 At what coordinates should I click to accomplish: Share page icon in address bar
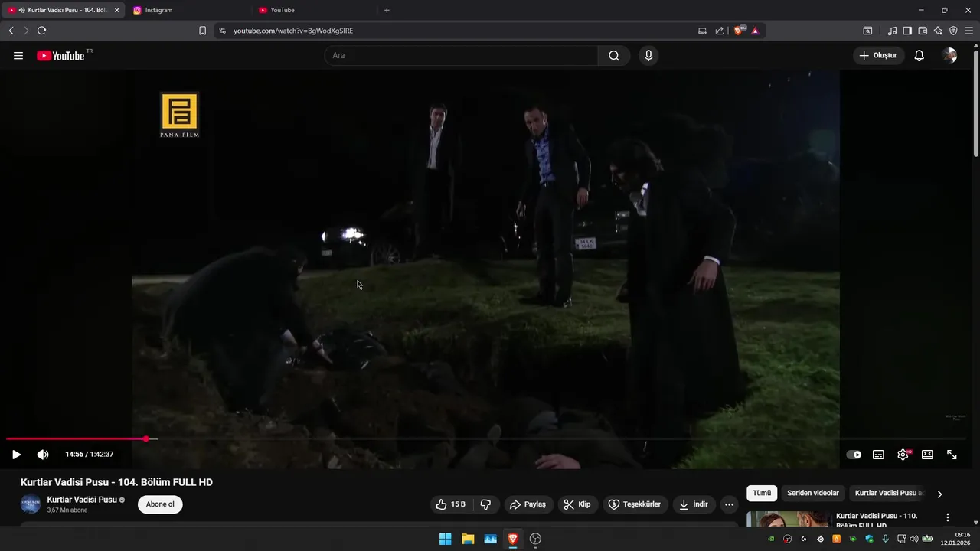[720, 31]
